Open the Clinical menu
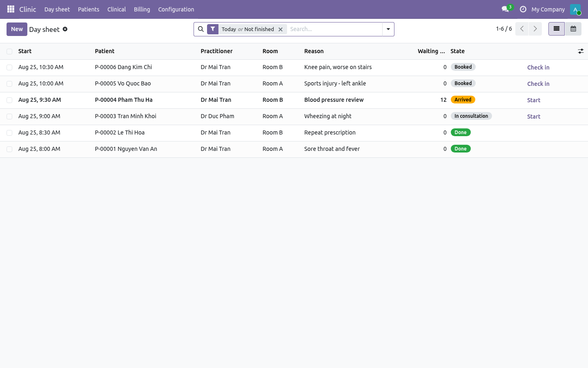The height and width of the screenshot is (368, 588). (116, 9)
